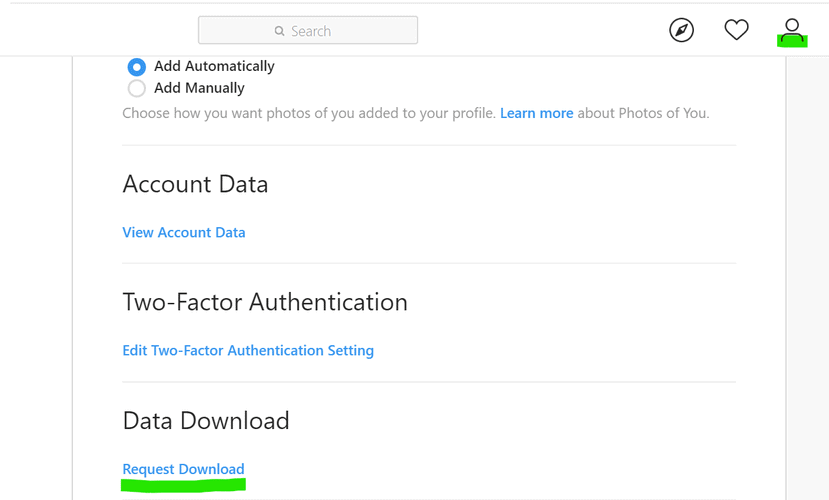The image size is (829, 500).
Task: Click the magnifier icon in the search bar
Action: 279,31
